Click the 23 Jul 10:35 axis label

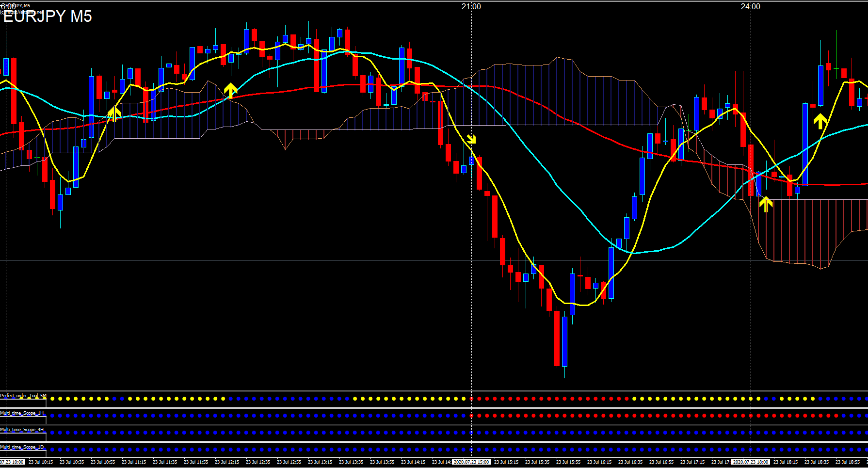[x=72, y=462]
